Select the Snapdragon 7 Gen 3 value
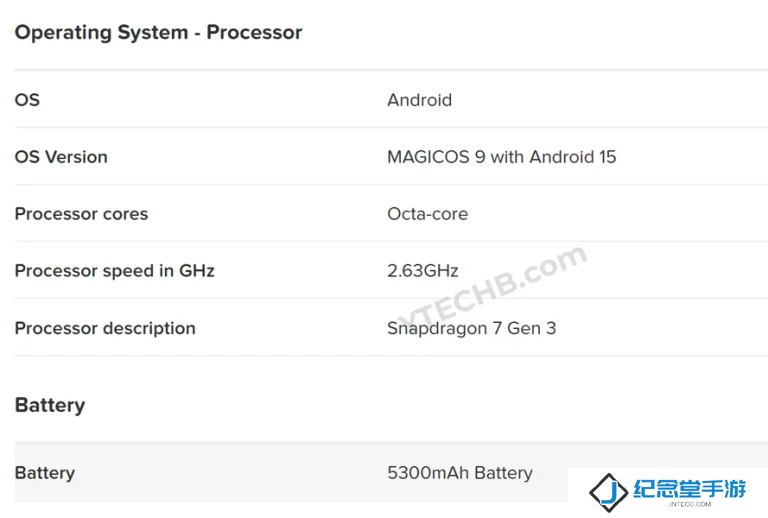This screenshot has height=518, width=768. (x=472, y=328)
